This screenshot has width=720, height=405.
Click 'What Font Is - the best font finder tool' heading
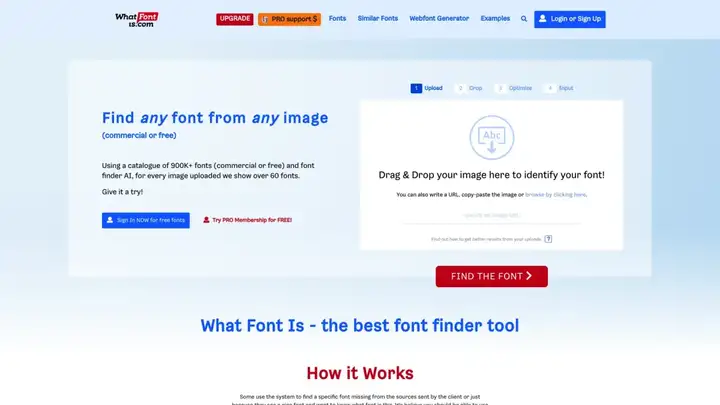pyautogui.click(x=360, y=326)
